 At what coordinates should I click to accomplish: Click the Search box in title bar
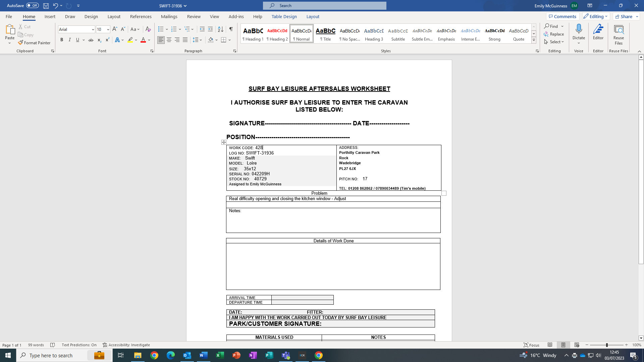pyautogui.click(x=325, y=6)
